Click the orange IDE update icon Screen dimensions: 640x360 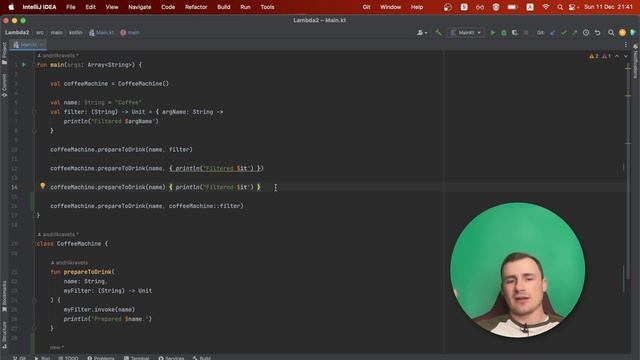[622, 33]
